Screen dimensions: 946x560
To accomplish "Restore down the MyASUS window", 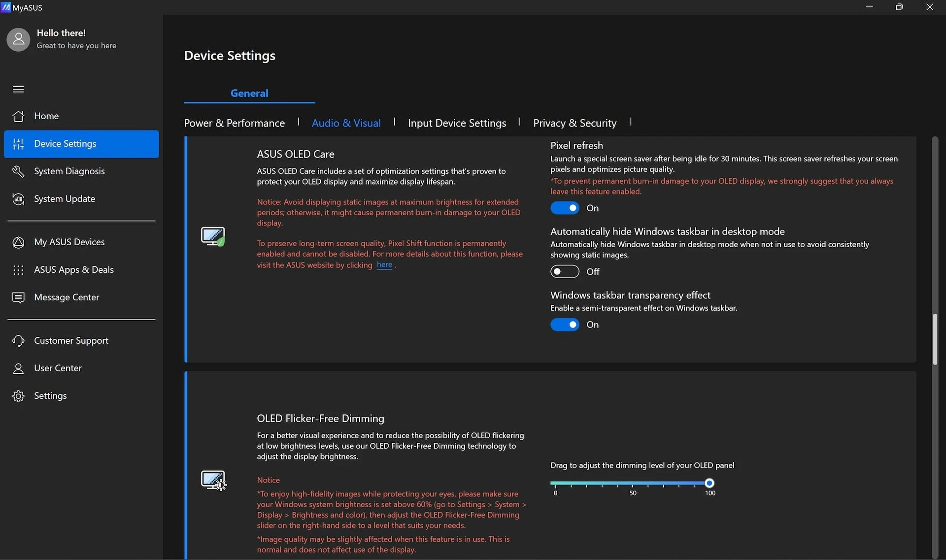I will point(899,7).
